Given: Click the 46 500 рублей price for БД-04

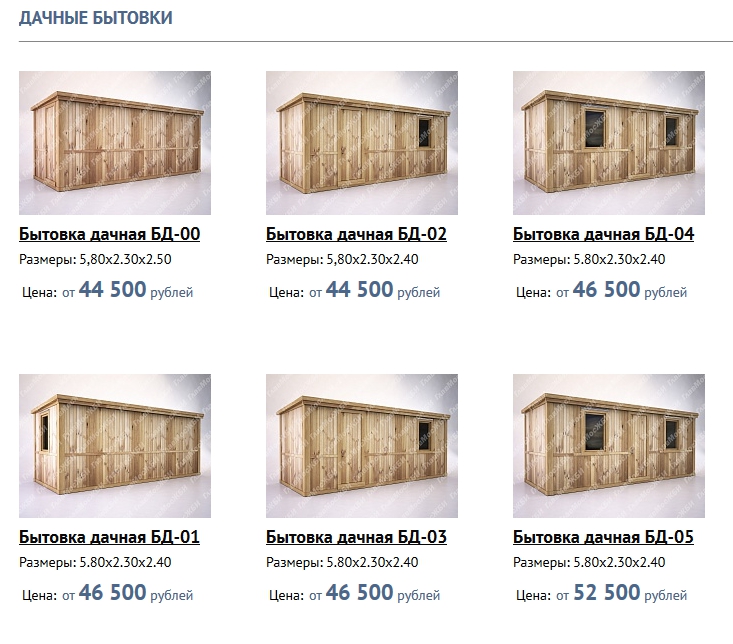Looking at the screenshot, I should pyautogui.click(x=630, y=290).
